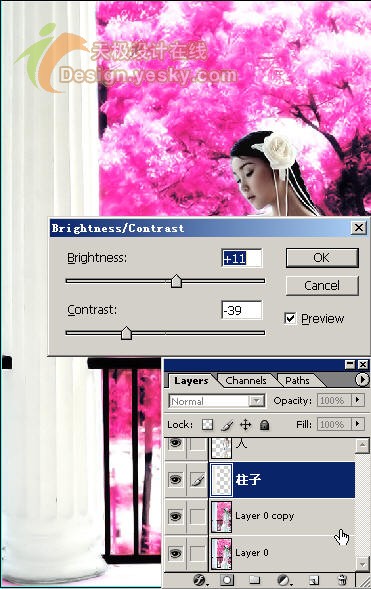Click the Contrast slider handle
Screen dimensions: 371x589
(x=127, y=333)
